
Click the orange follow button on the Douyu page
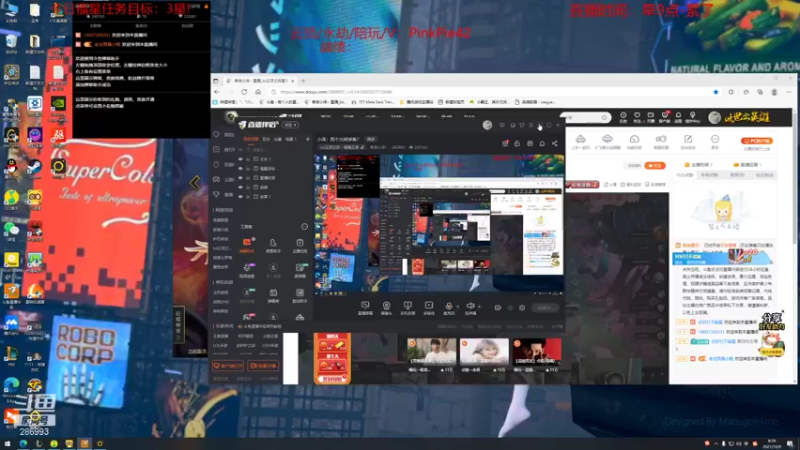(x=655, y=166)
